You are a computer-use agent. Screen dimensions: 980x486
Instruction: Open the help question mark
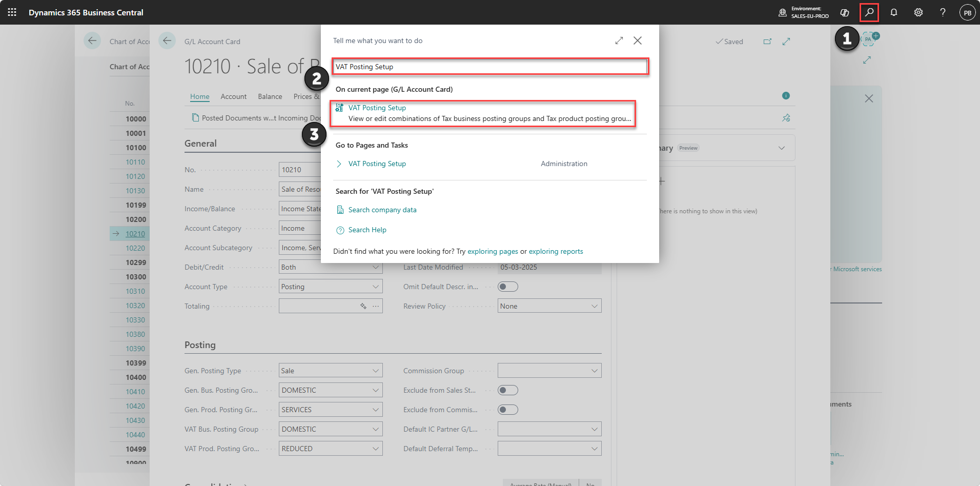(943, 12)
